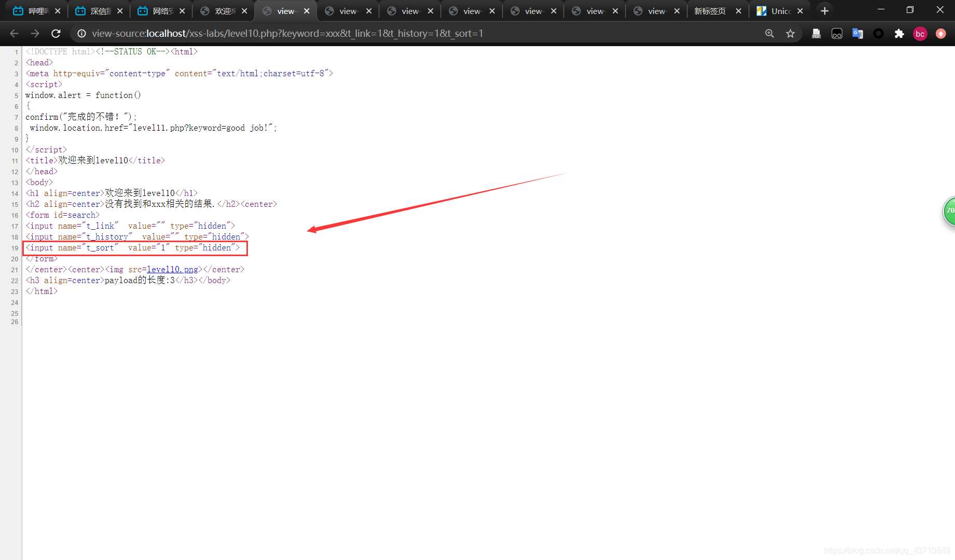955x560 pixels.
Task: Close the active view-source tab
Action: (307, 11)
